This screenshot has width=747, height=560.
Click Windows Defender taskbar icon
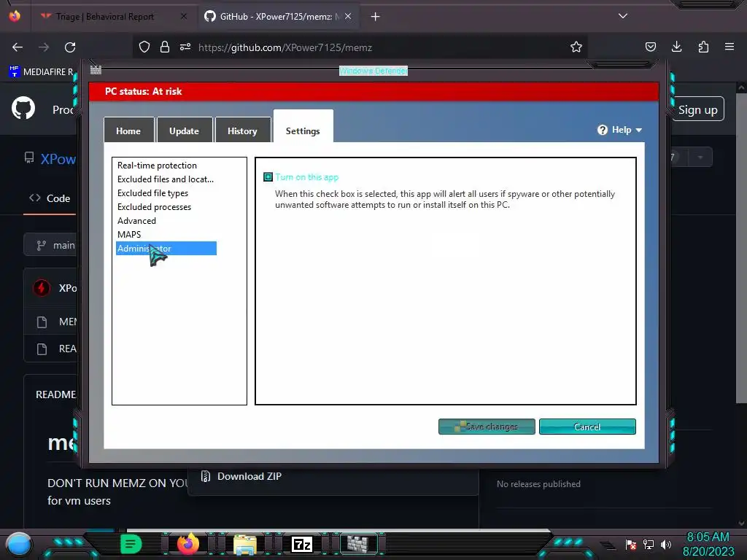357,544
